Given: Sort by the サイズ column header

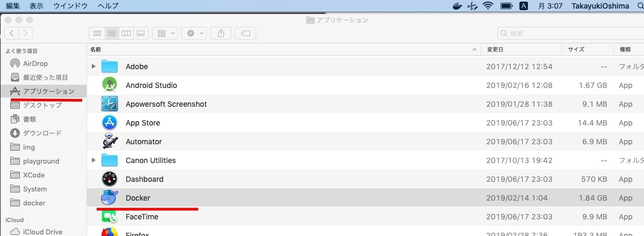Looking at the screenshot, I should 588,49.
